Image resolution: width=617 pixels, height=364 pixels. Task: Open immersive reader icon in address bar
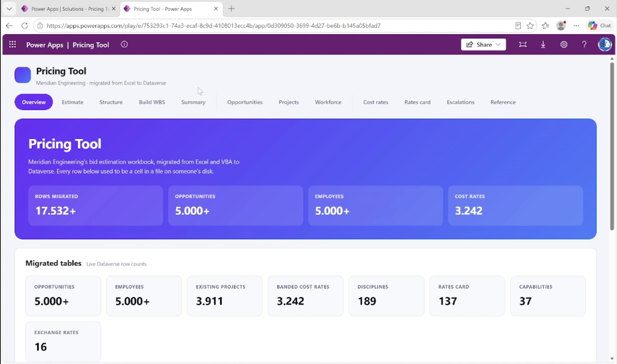(518, 26)
